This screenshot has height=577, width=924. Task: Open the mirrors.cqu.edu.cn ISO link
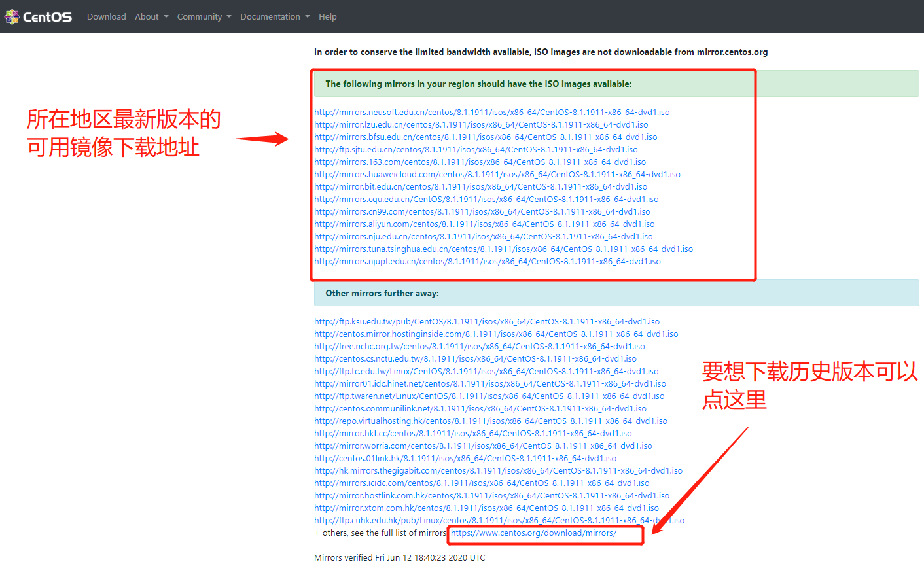pos(486,200)
